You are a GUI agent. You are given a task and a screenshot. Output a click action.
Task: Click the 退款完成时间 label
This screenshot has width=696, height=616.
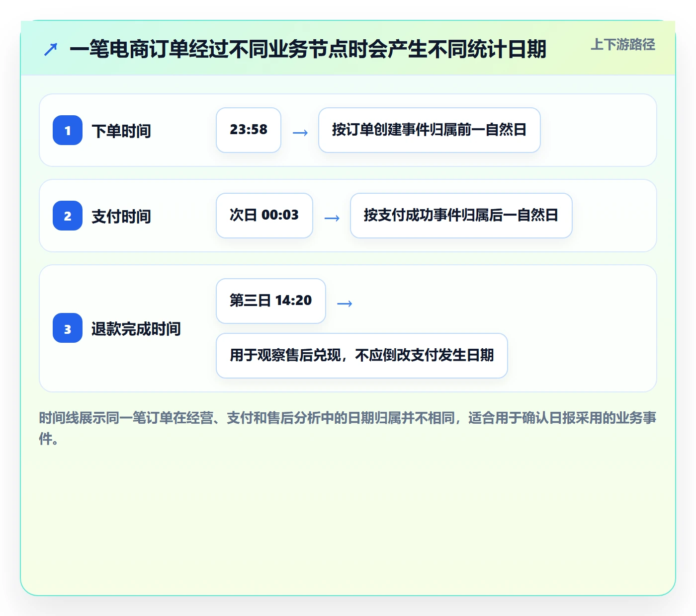[136, 328]
